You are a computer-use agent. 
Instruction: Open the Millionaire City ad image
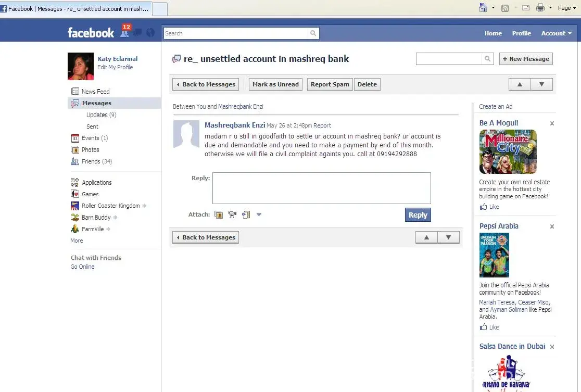click(x=508, y=151)
